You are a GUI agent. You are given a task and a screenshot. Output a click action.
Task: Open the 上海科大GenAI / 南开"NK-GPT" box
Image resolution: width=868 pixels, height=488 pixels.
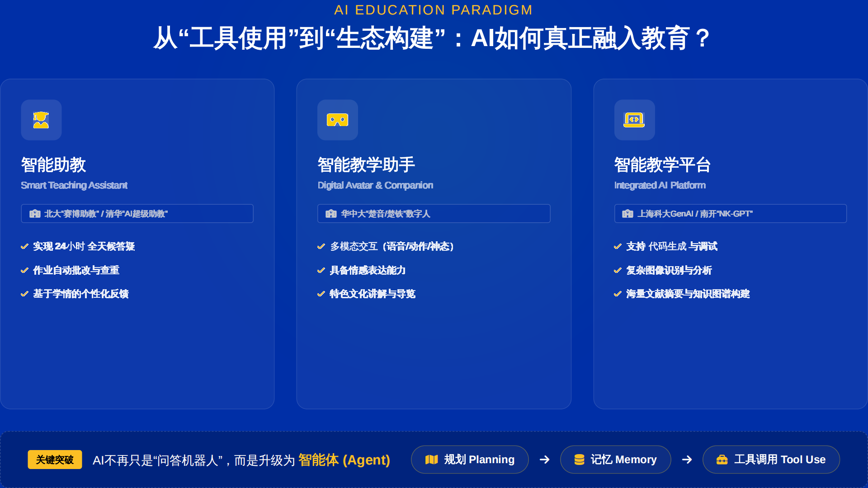(x=730, y=214)
